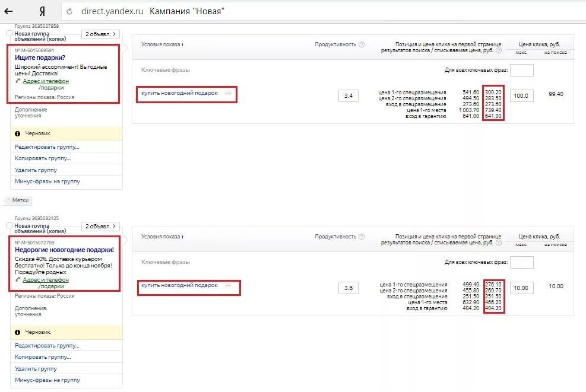Click the phone icon in the 'Ищите подарки?' ad
Viewport: 586px width, 392px height.
click(x=18, y=81)
